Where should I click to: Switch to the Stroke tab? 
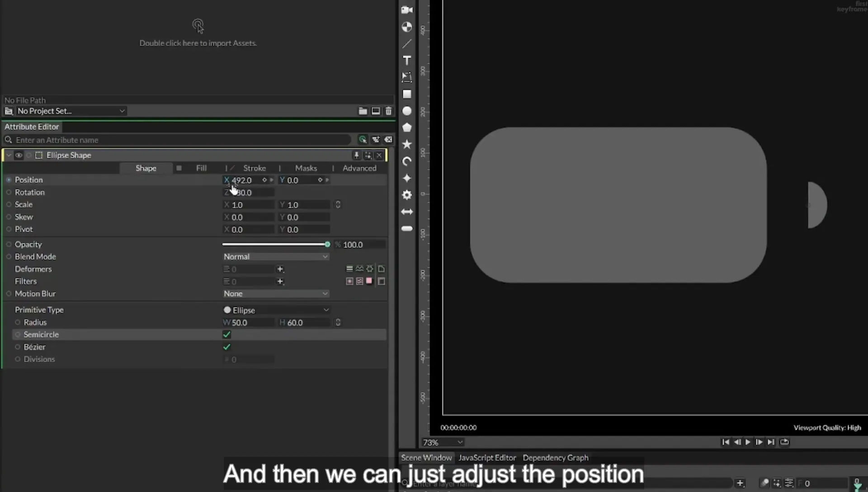click(255, 168)
